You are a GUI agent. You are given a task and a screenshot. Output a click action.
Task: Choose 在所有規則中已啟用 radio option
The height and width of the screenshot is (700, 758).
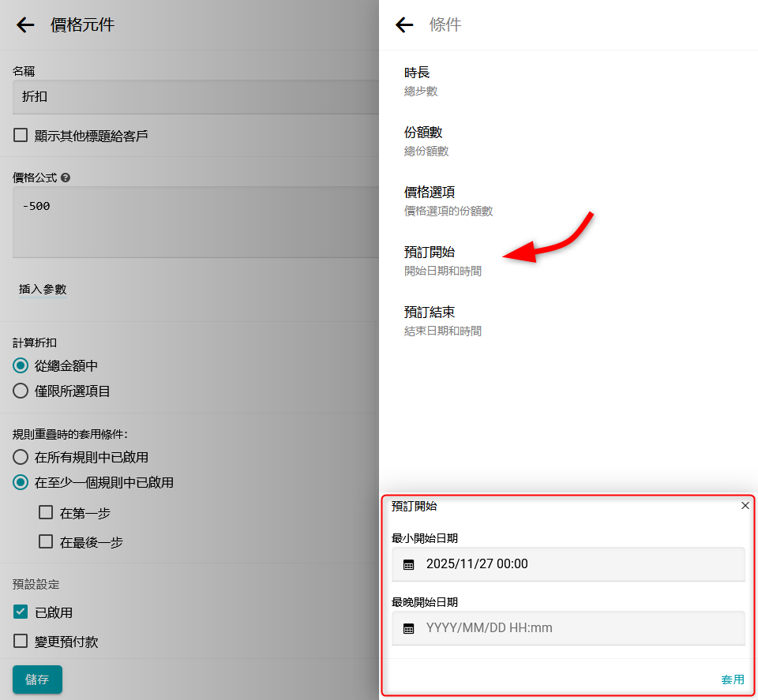coord(21,458)
